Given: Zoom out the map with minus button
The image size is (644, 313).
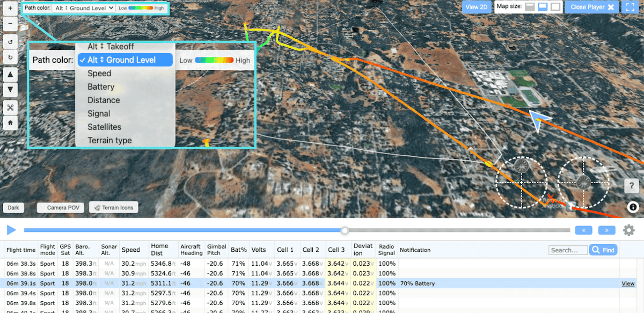Looking at the screenshot, I should pyautogui.click(x=10, y=24).
